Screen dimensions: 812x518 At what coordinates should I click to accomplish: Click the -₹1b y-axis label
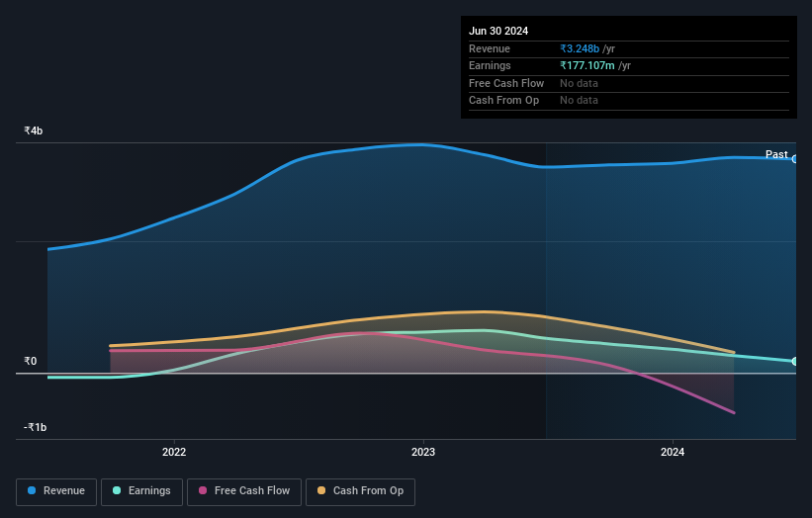point(36,427)
